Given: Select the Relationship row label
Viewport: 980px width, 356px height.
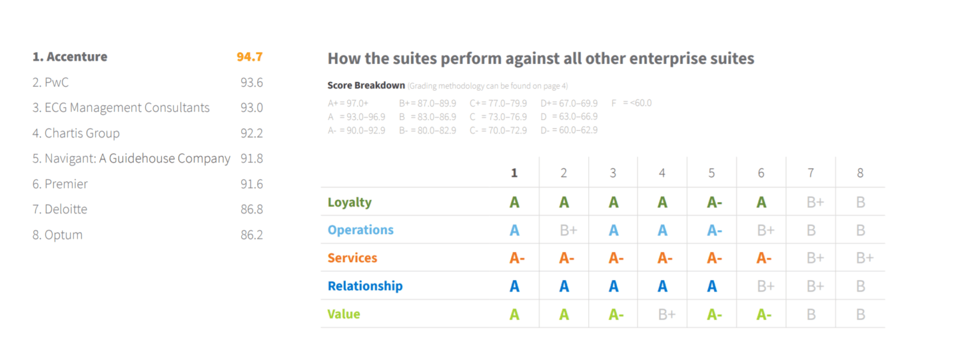Looking at the screenshot, I should click(365, 286).
